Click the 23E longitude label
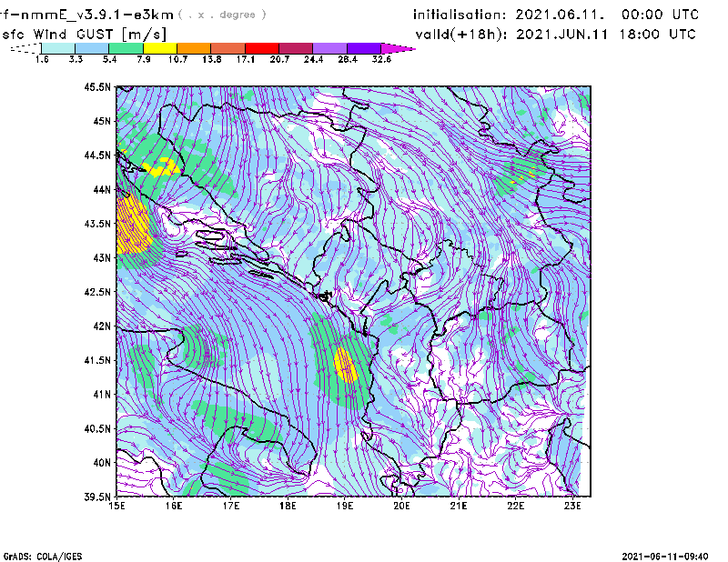Image resolution: width=728 pixels, height=562 pixels. [x=572, y=506]
